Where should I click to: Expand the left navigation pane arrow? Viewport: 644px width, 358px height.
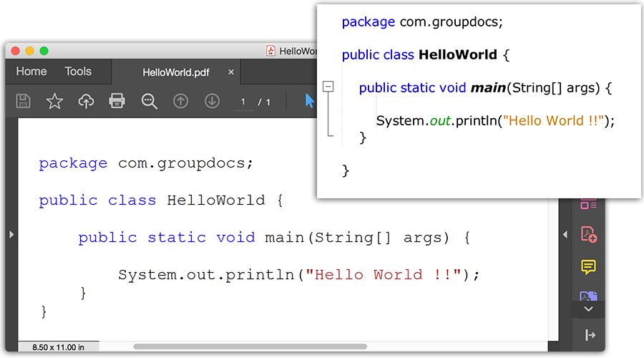click(x=11, y=234)
